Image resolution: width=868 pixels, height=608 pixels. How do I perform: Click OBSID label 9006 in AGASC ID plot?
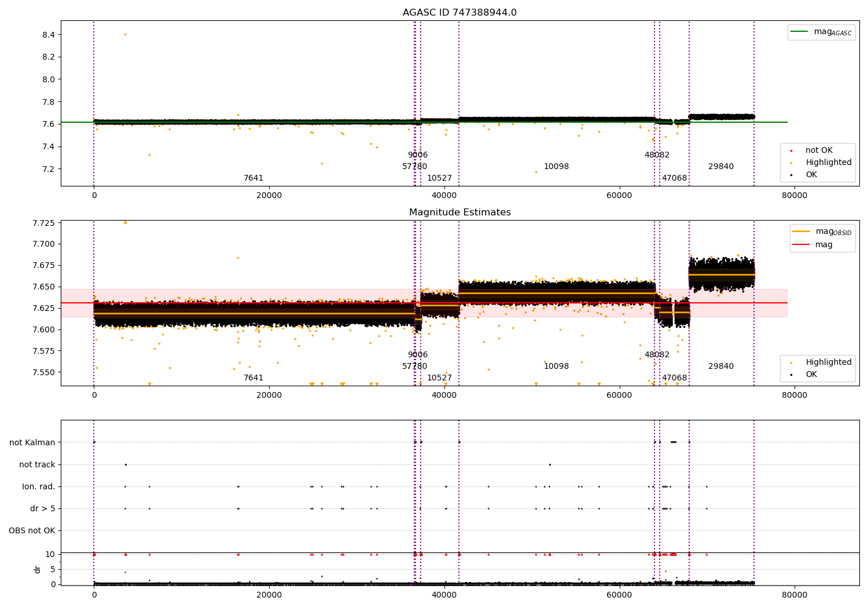(x=418, y=155)
